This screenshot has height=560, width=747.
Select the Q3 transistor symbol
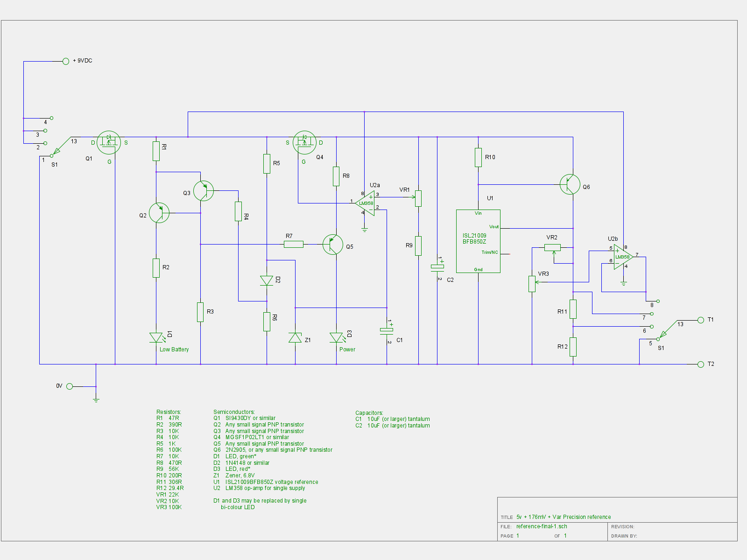(x=204, y=190)
